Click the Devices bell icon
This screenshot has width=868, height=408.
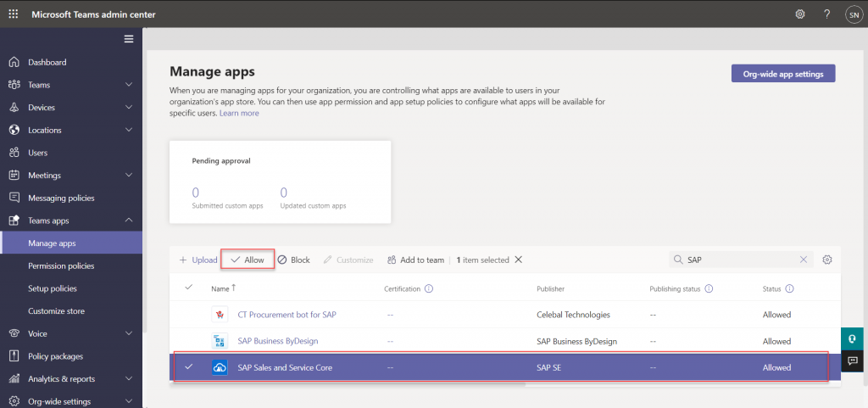14,108
